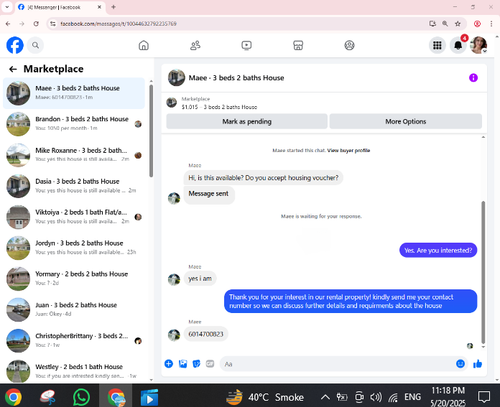Open Groups icon in top navigation

(x=349, y=45)
